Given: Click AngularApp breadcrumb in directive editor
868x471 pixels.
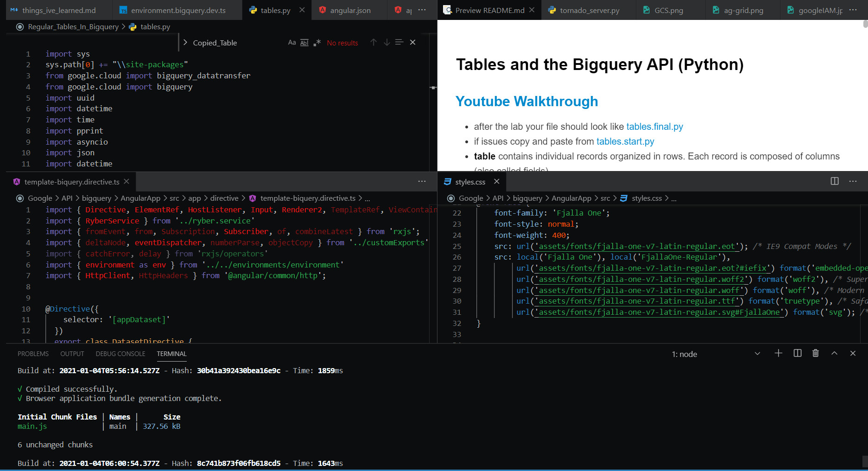Looking at the screenshot, I should [140, 198].
